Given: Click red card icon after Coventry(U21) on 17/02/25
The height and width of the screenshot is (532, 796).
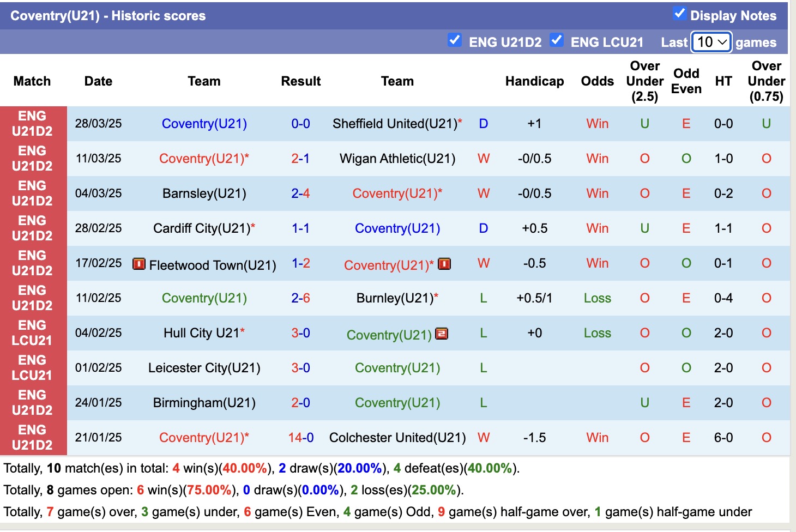Looking at the screenshot, I should [444, 264].
